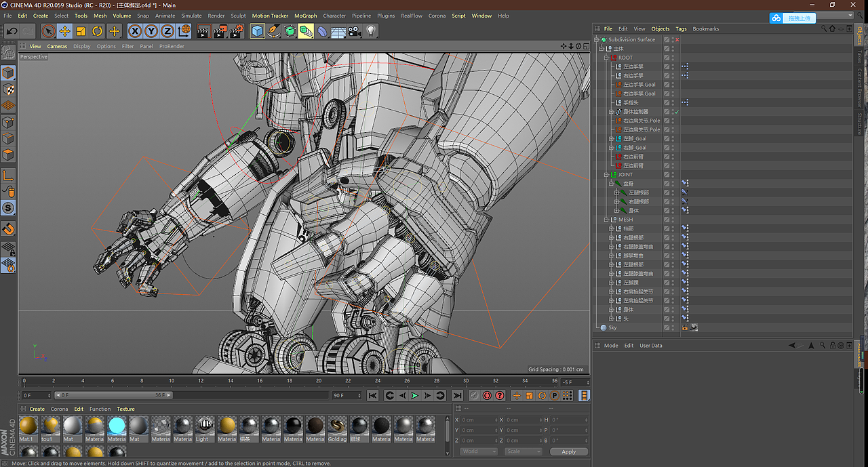
Task: Go to end of animation
Action: 457,395
